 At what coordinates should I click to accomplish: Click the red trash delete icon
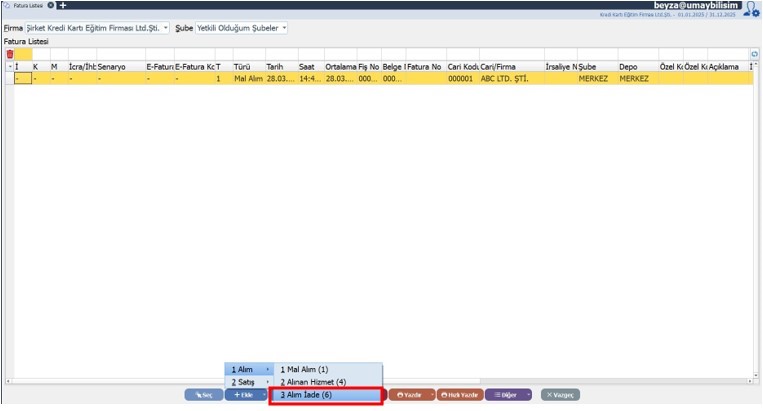pos(10,53)
